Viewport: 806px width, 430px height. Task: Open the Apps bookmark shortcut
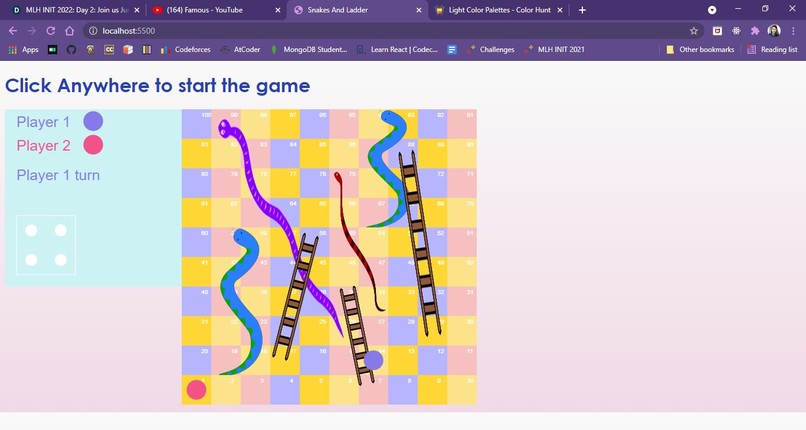coord(24,50)
